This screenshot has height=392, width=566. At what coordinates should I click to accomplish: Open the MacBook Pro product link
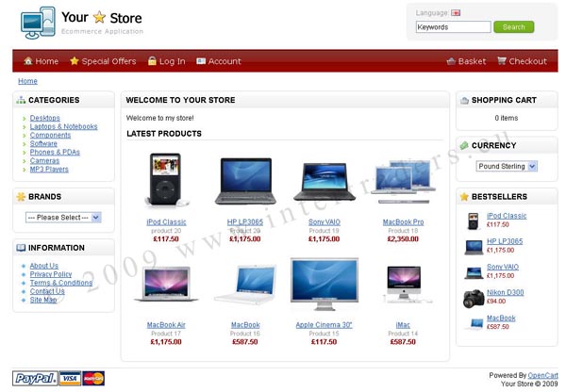[403, 222]
